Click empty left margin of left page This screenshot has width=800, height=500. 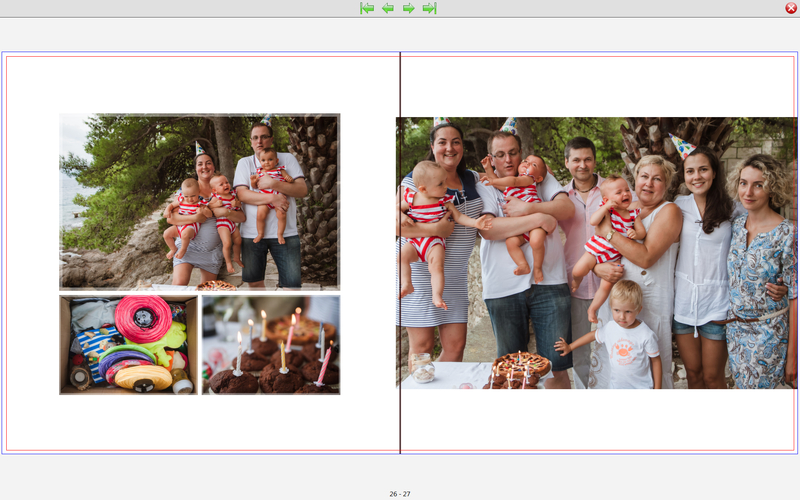pyautogui.click(x=32, y=250)
